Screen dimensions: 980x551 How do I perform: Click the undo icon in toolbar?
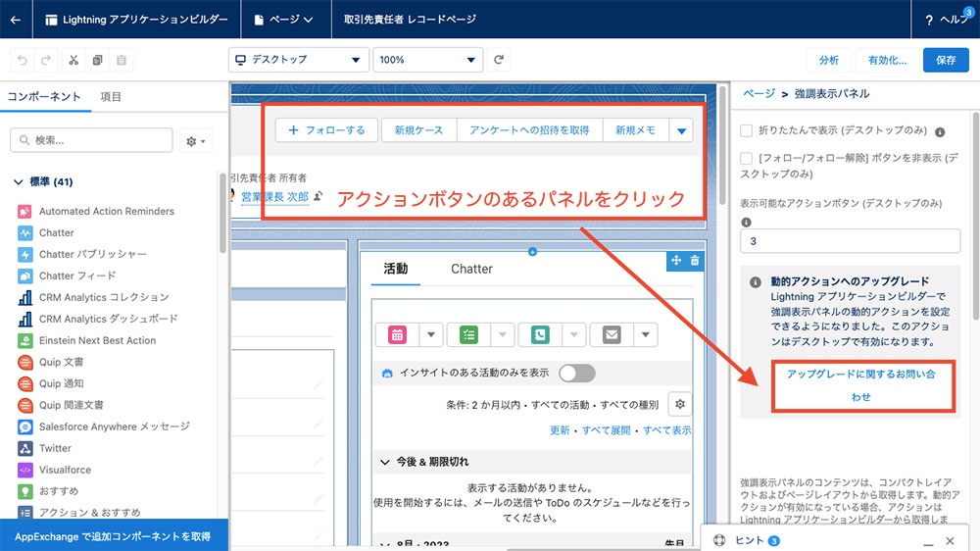[24, 60]
